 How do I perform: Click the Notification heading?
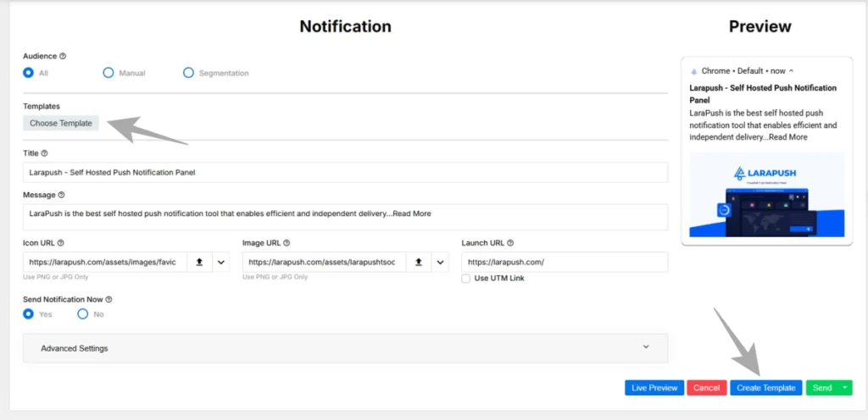[346, 26]
